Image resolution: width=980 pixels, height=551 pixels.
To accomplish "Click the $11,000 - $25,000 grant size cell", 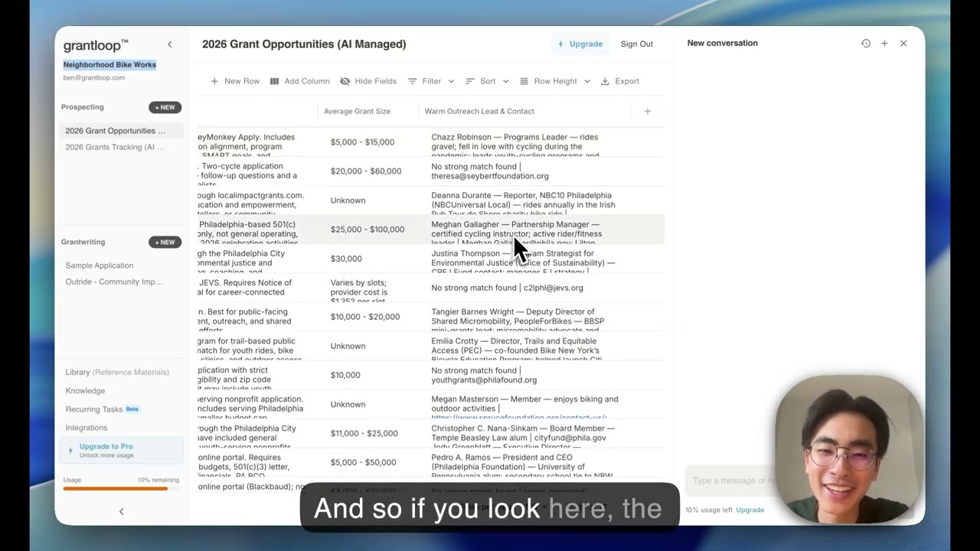I will click(x=368, y=433).
